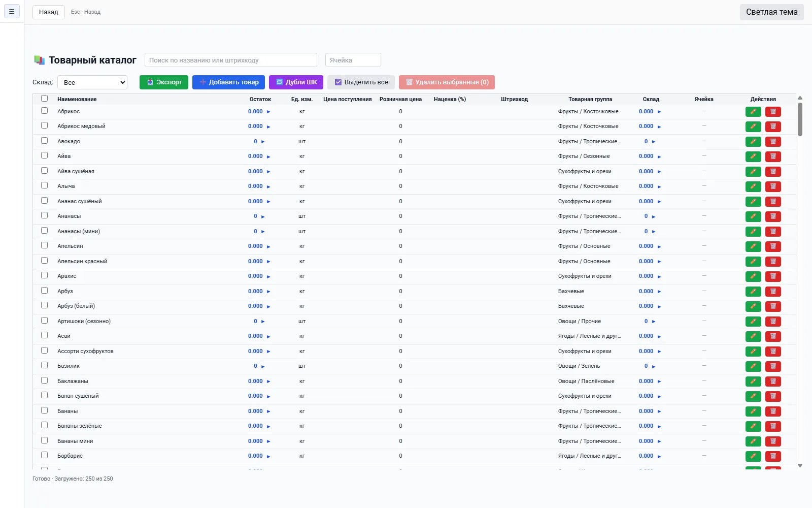Screen dimensions: 812x508
Task: Sort by Товарная группа column header
Action: [x=590, y=99]
